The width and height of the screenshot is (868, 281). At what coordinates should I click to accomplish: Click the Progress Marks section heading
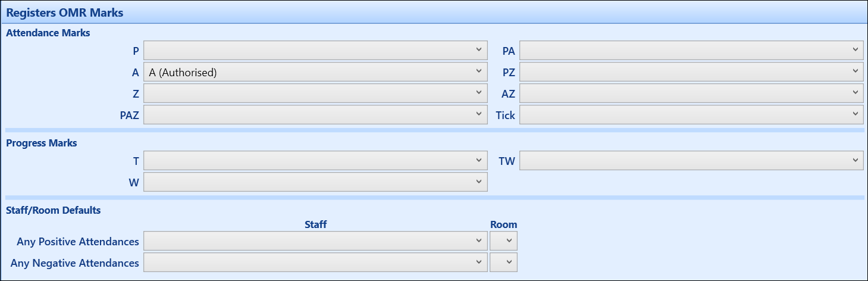coord(42,143)
